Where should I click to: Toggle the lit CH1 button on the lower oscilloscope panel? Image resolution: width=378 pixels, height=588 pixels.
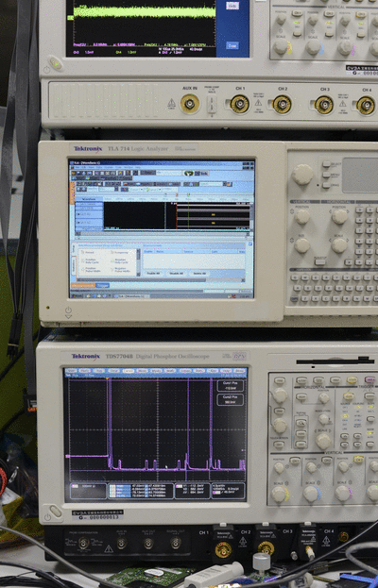295,460
